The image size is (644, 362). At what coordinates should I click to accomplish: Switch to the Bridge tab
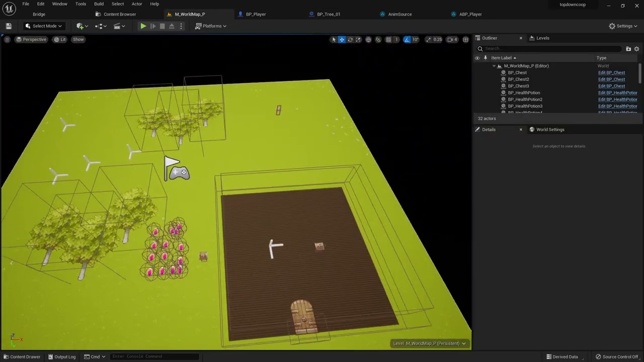tap(39, 14)
